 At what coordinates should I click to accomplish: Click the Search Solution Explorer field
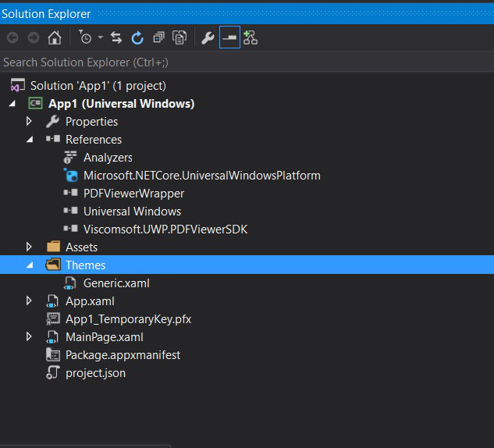pyautogui.click(x=234, y=62)
